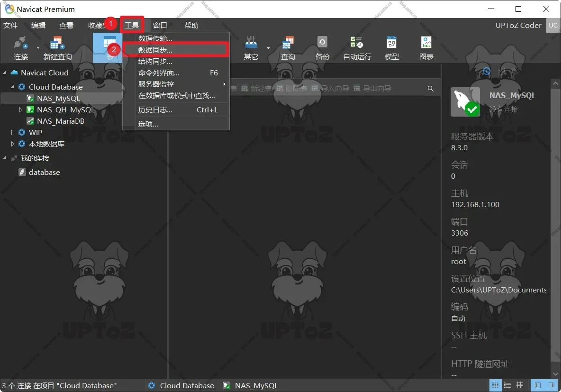Select NAS_MariaDB in the connection tree

[61, 121]
